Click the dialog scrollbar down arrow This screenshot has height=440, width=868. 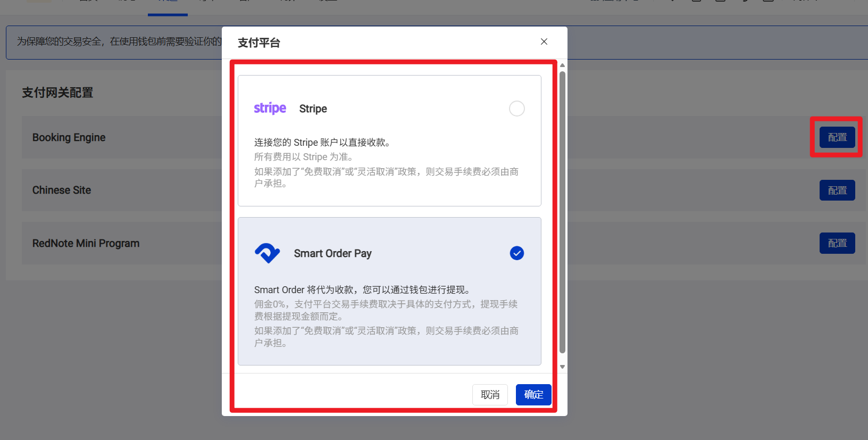coord(562,367)
